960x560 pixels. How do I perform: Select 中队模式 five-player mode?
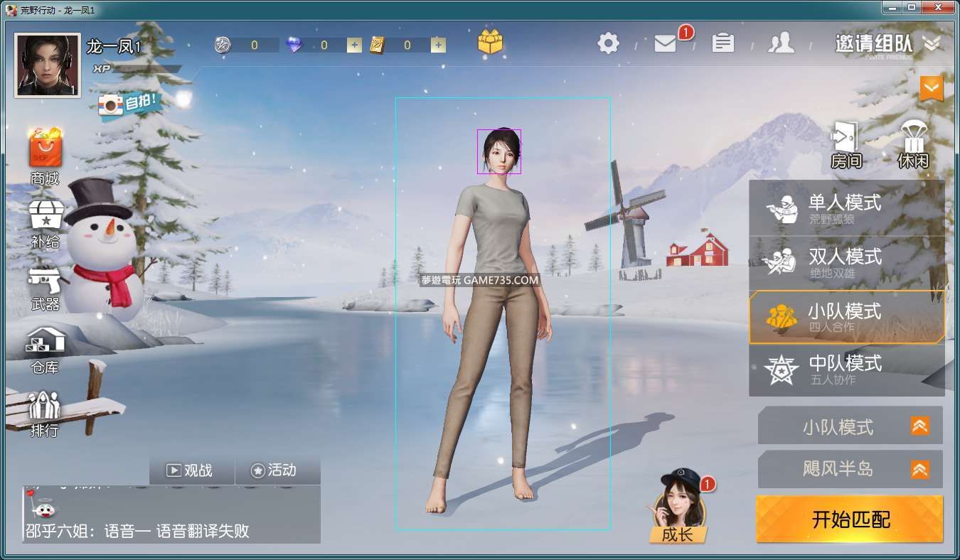click(x=846, y=370)
